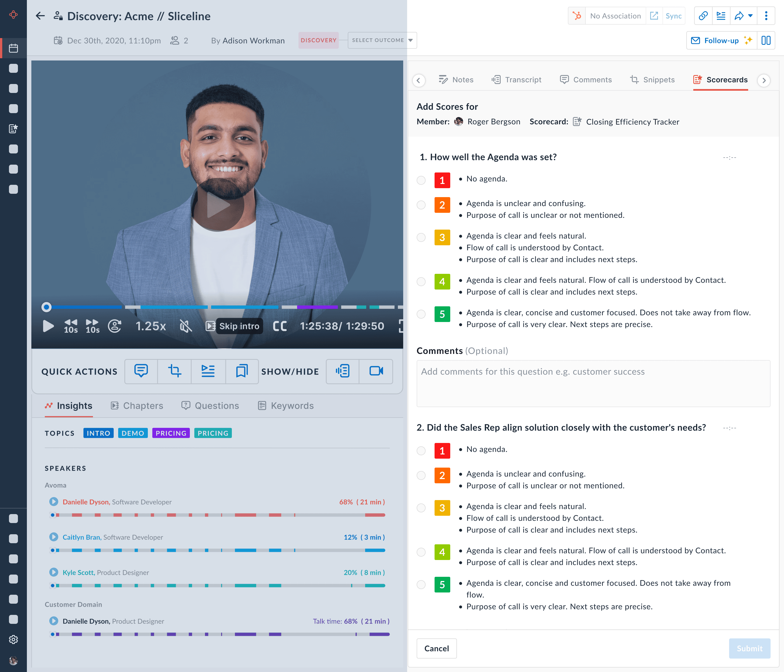This screenshot has width=784, height=672.
Task: Click the comments text input field
Action: 593,383
